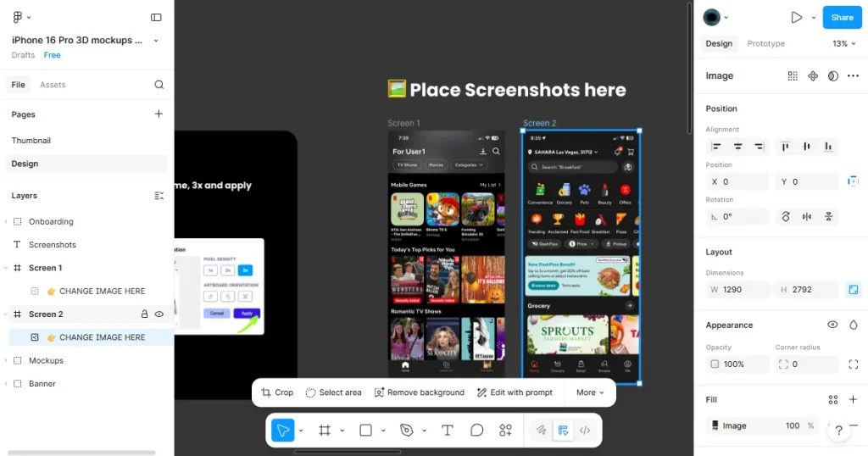The image size is (868, 456).
Task: Switch to the Prototype tab
Action: tap(765, 43)
